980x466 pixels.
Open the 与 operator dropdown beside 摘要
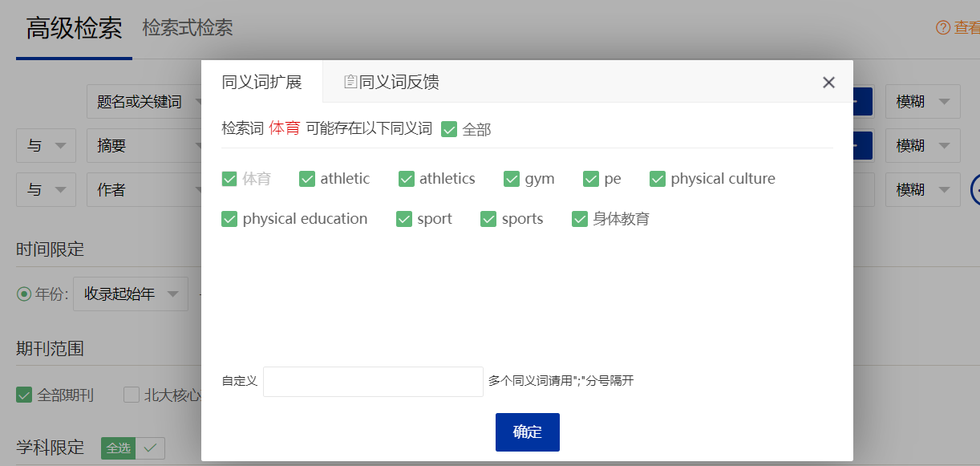click(46, 146)
